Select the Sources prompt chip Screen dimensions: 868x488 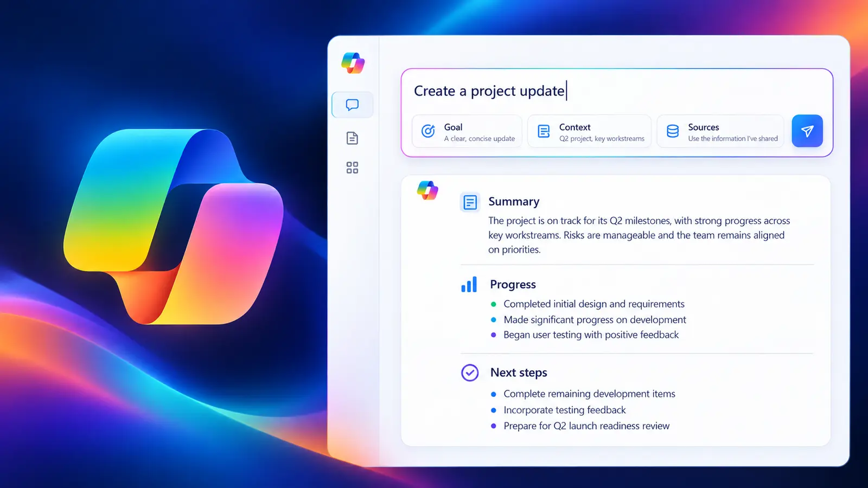point(720,131)
